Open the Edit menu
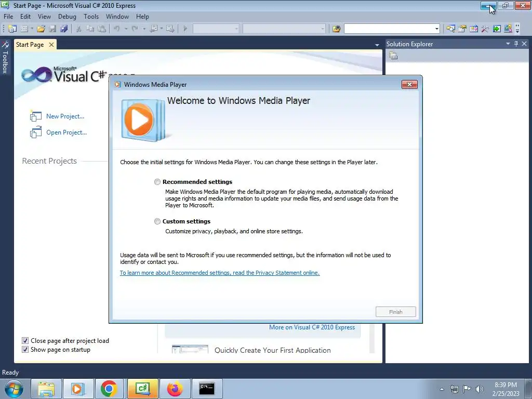The height and width of the screenshot is (399, 532). [x=25, y=16]
